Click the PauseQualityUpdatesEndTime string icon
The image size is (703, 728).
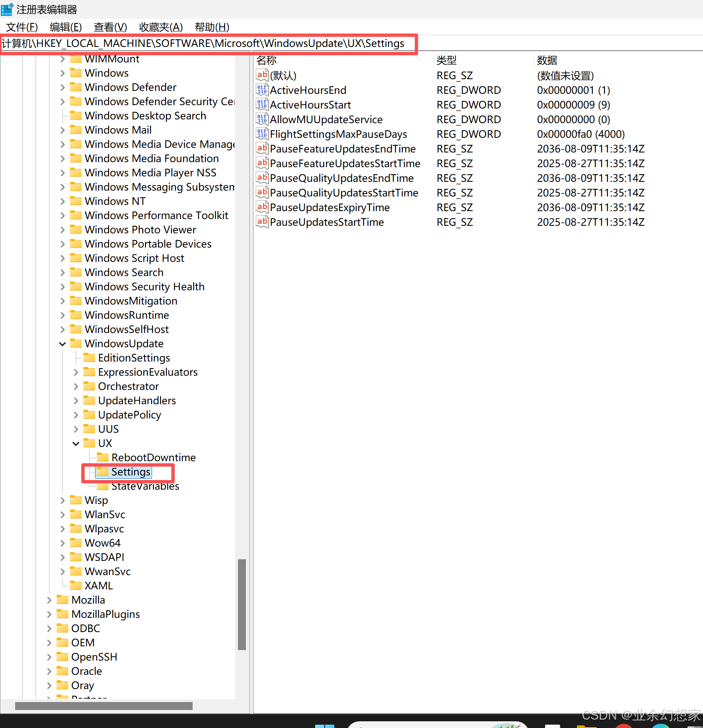(x=262, y=178)
